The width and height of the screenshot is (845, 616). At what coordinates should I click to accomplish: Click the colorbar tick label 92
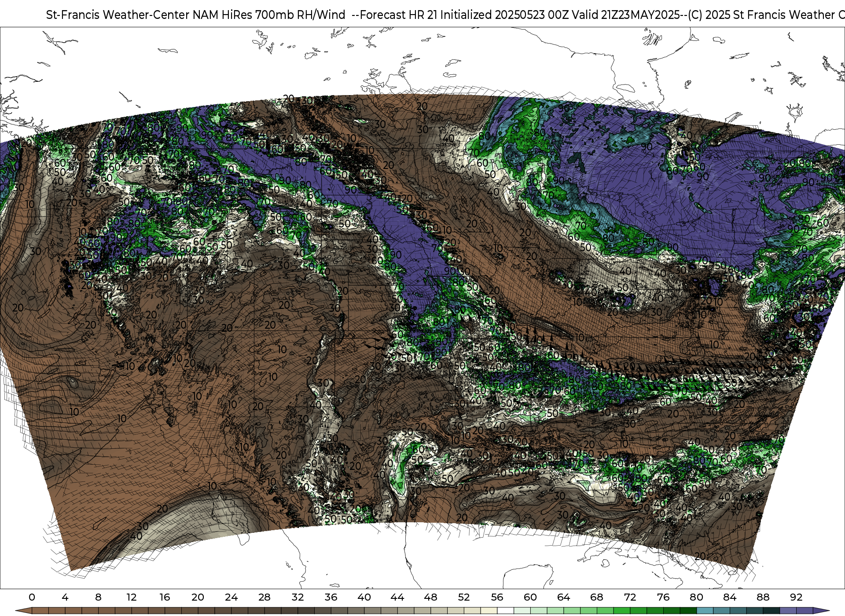click(796, 597)
